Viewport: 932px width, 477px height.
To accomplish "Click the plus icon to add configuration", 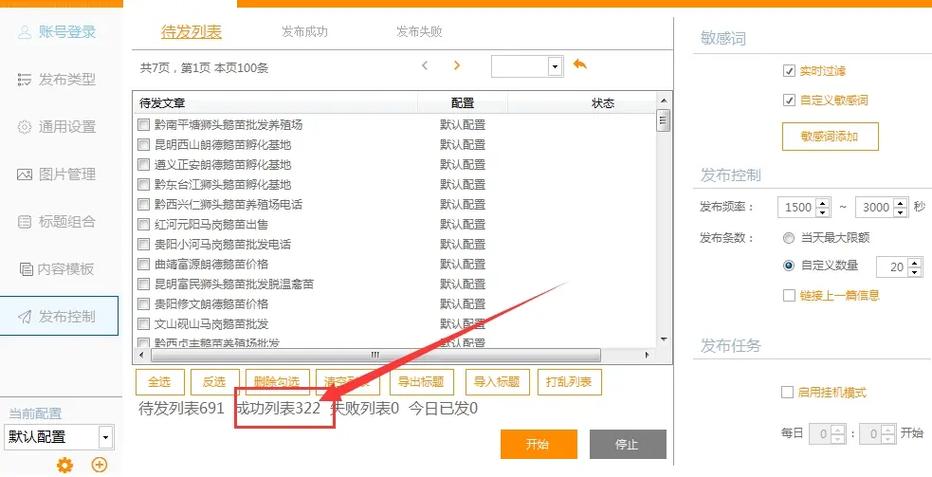I will (99, 465).
